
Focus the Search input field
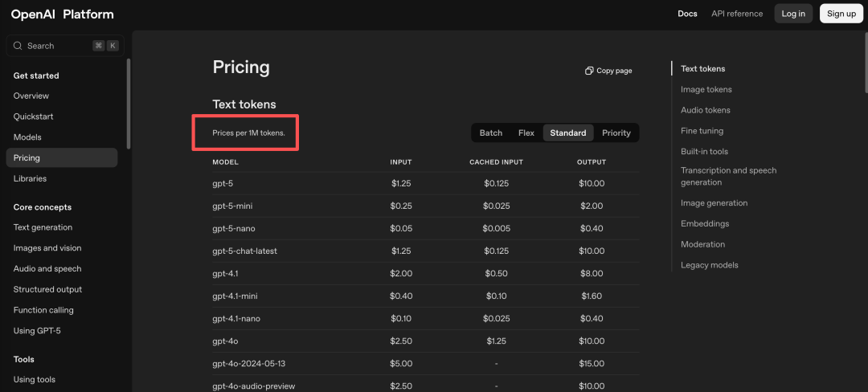65,46
